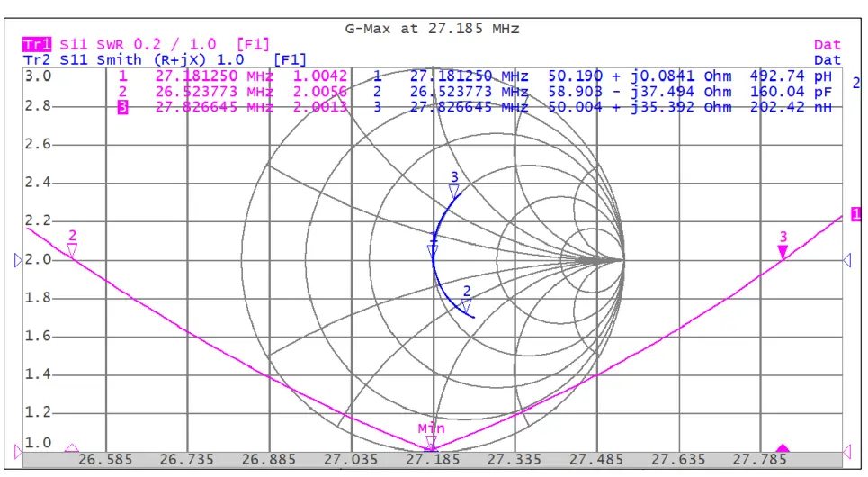Click the 27.485 frequency axis label
This screenshot has width=868, height=477.
click(596, 459)
